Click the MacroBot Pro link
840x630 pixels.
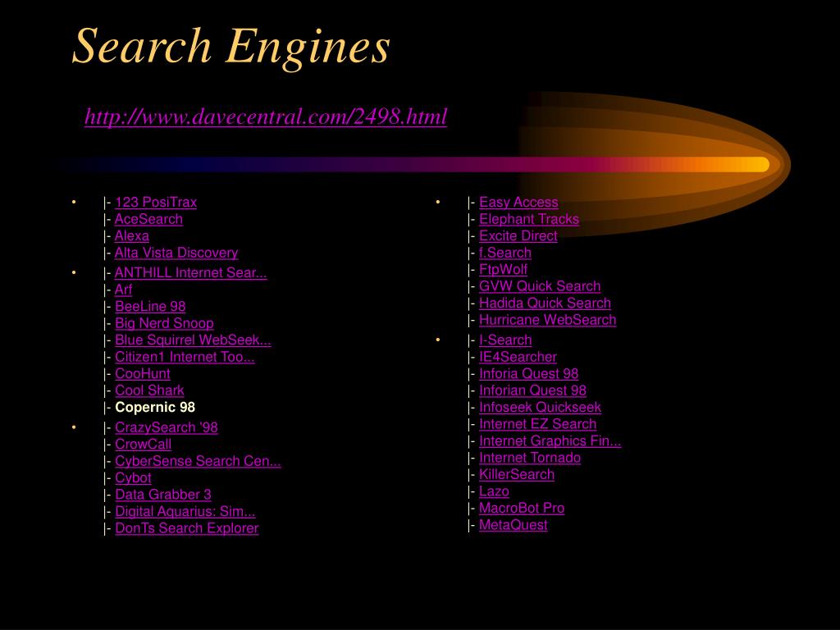point(521,508)
